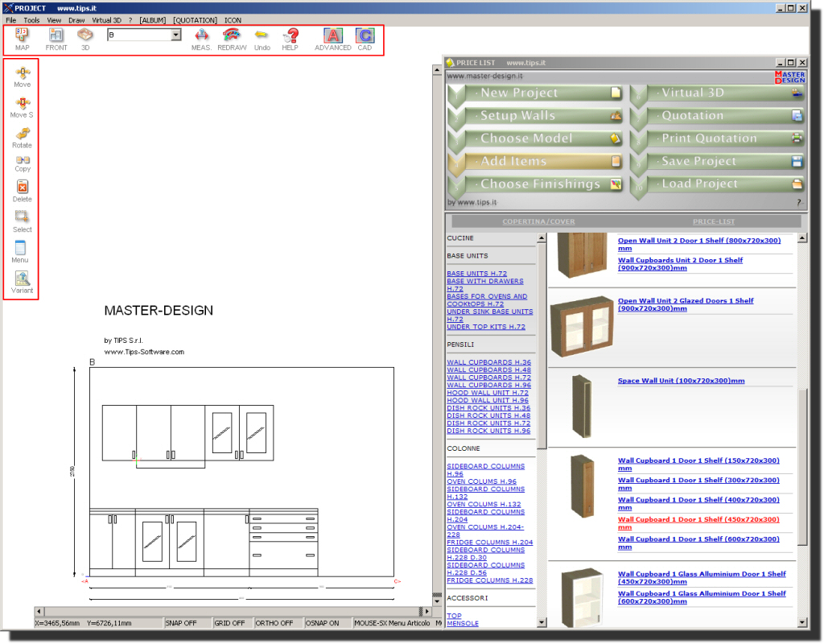Switch to ADVANCED mode icon
824x644 pixels.
pos(332,39)
